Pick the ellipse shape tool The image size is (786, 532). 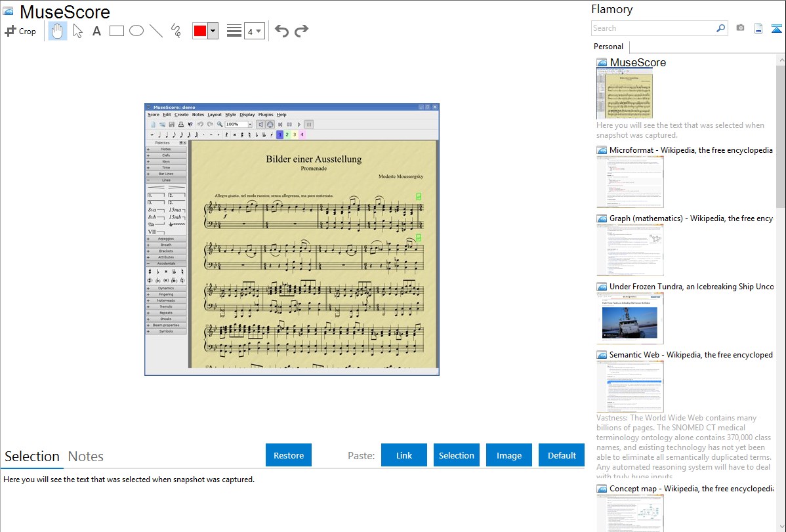[x=136, y=31]
